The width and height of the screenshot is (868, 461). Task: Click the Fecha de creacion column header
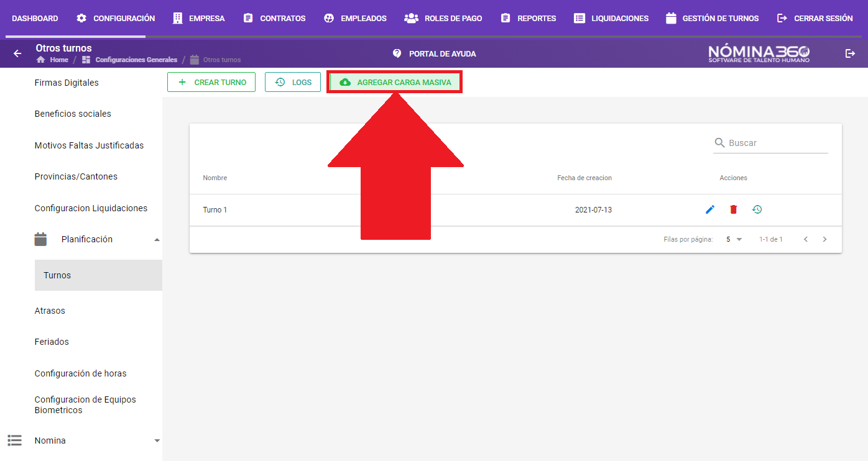tap(584, 178)
